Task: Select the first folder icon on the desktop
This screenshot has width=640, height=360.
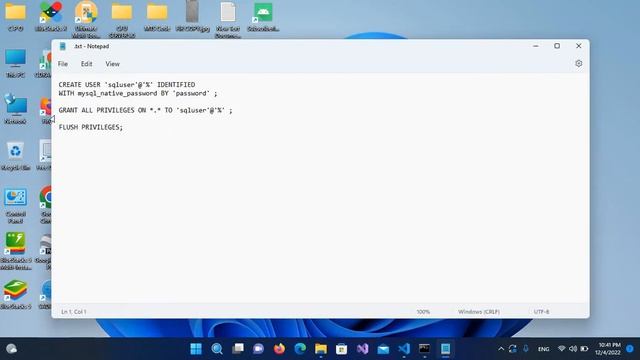Action: pos(16,17)
